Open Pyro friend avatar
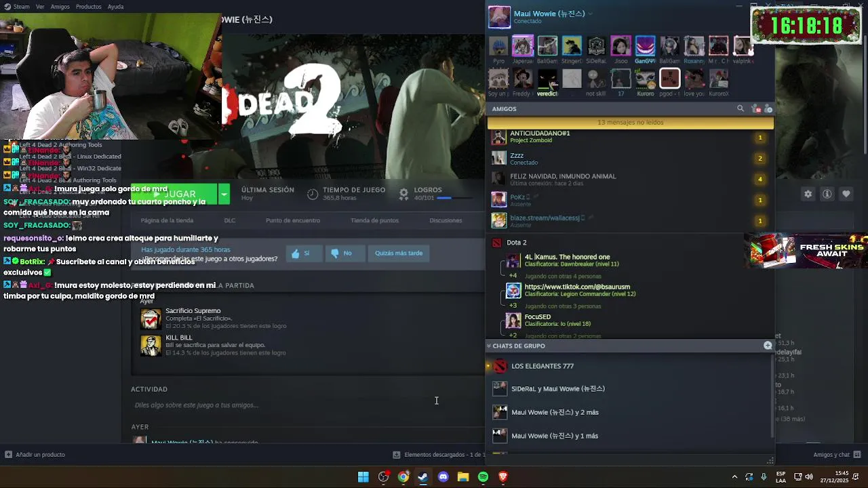The width and height of the screenshot is (868, 488). tap(498, 46)
